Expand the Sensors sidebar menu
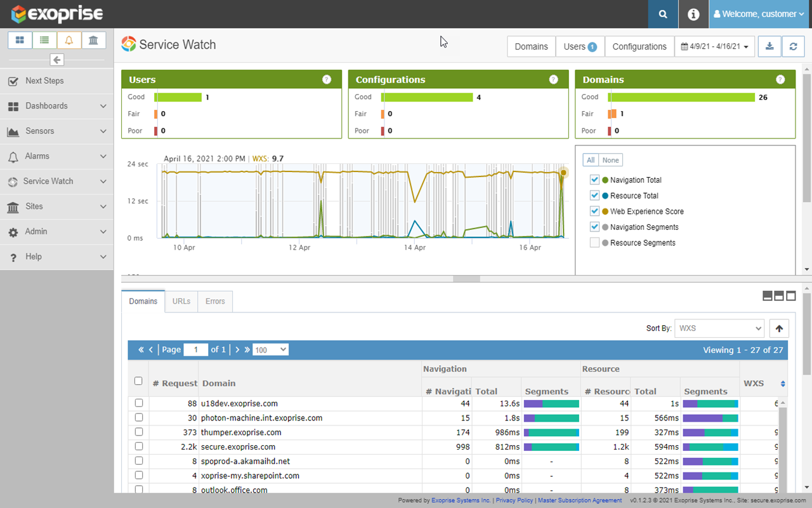 pyautogui.click(x=56, y=131)
